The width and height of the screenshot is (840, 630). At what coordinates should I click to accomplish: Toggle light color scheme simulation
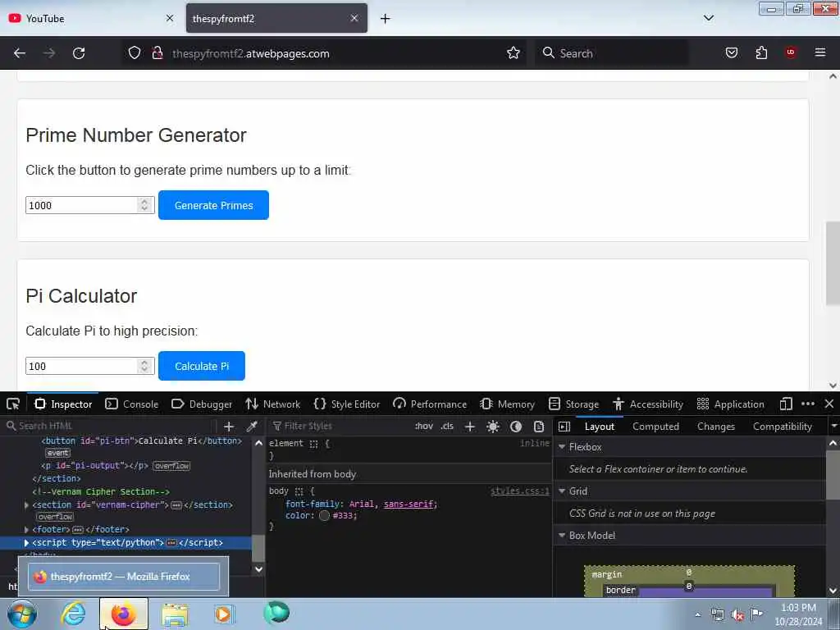[493, 427]
